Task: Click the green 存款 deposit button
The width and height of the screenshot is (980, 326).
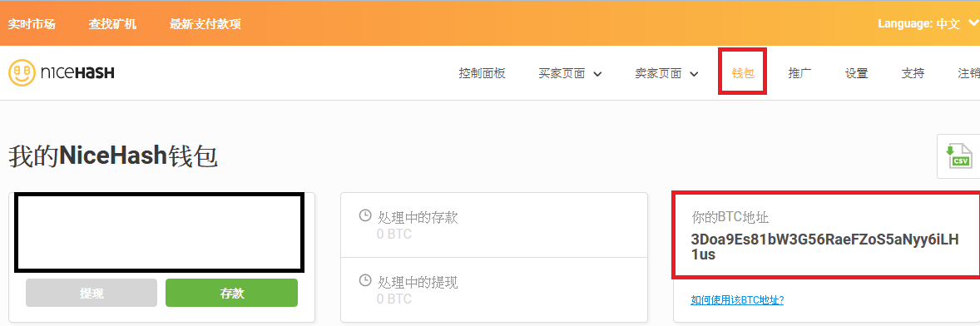Action: click(232, 293)
